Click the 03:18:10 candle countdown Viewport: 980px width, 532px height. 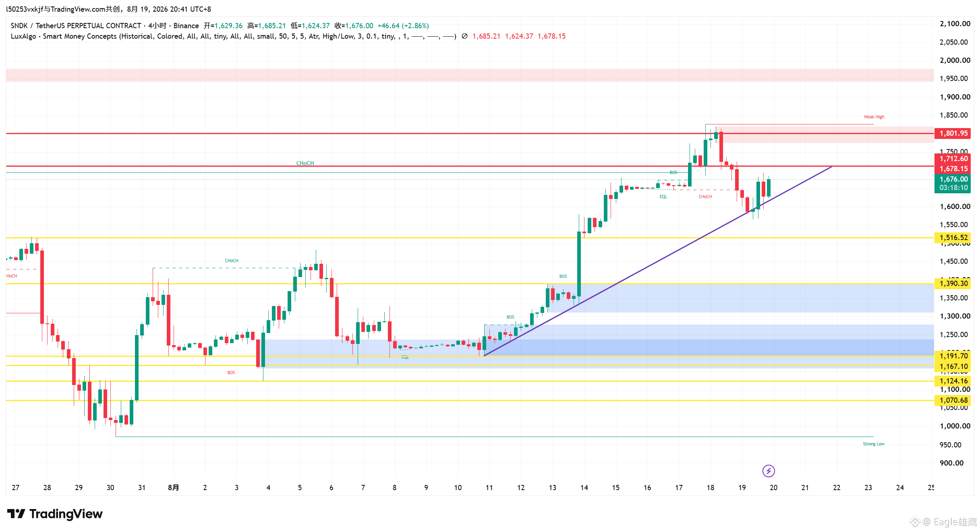pos(954,188)
